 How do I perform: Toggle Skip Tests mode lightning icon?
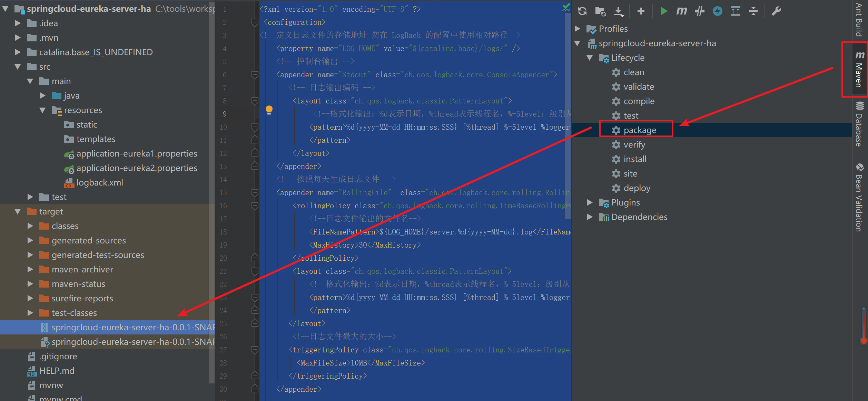[718, 11]
